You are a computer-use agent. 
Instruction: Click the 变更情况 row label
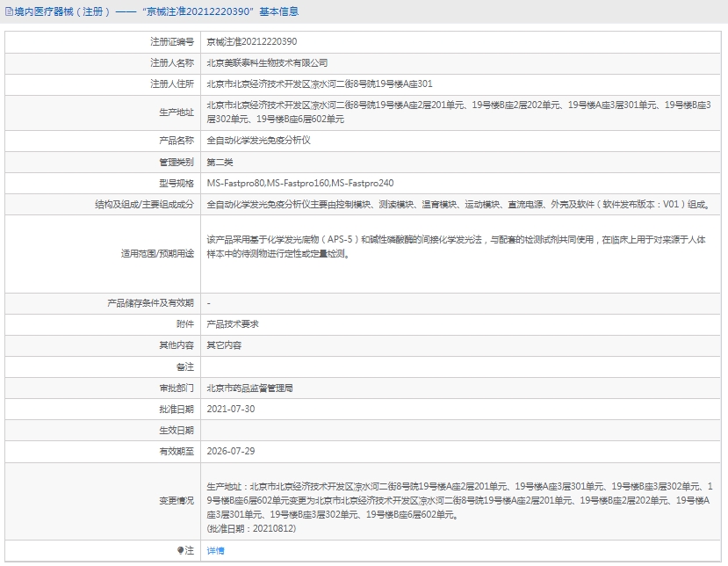176,500
